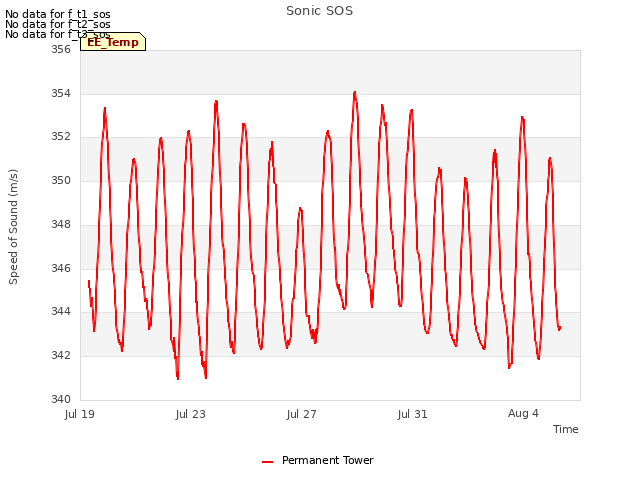The image size is (640, 480).
Task: Click the Jul 31 axis tick label
Action: coord(412,414)
